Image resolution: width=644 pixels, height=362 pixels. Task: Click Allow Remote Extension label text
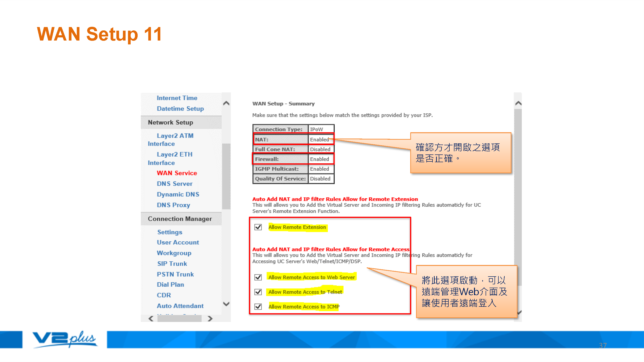pyautogui.click(x=297, y=227)
